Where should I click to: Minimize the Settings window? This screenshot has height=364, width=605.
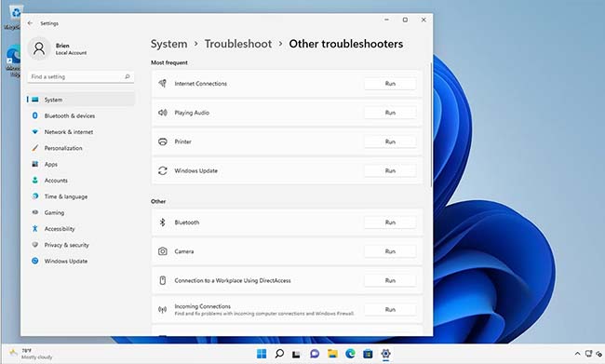point(386,20)
